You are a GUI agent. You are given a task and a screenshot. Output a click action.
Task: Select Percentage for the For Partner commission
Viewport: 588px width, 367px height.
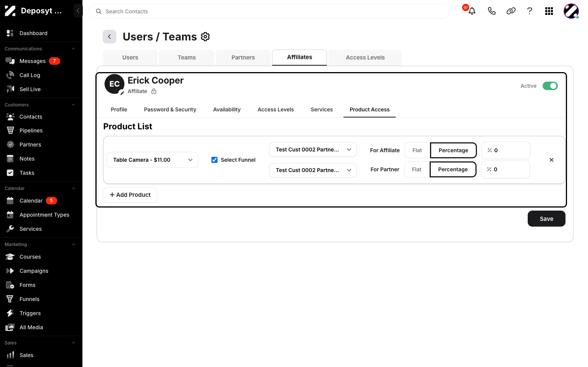[x=453, y=169]
